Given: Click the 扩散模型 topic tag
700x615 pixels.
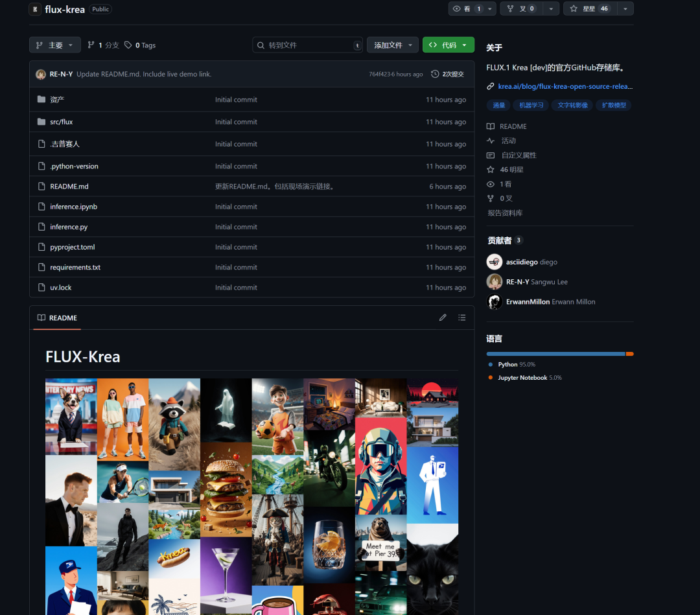Looking at the screenshot, I should [613, 106].
